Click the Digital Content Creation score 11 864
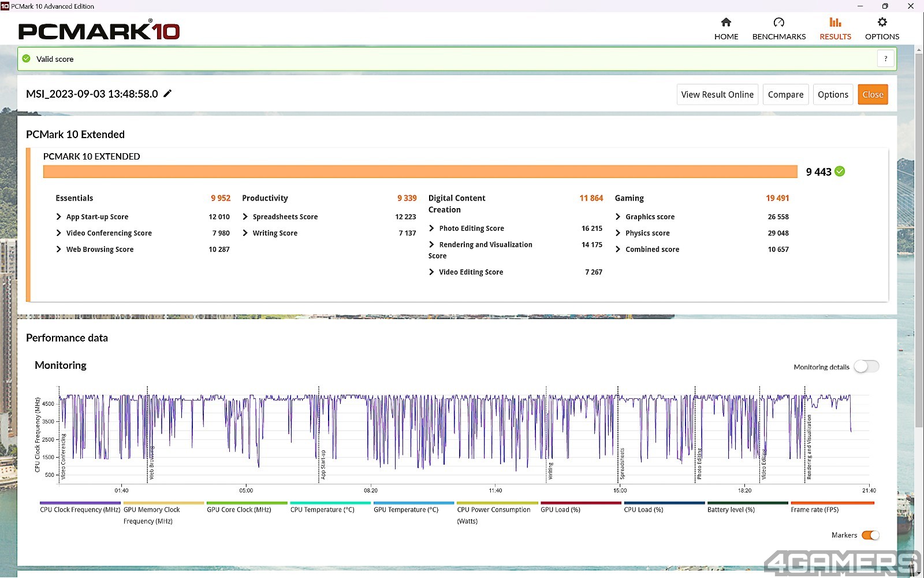 pos(591,198)
